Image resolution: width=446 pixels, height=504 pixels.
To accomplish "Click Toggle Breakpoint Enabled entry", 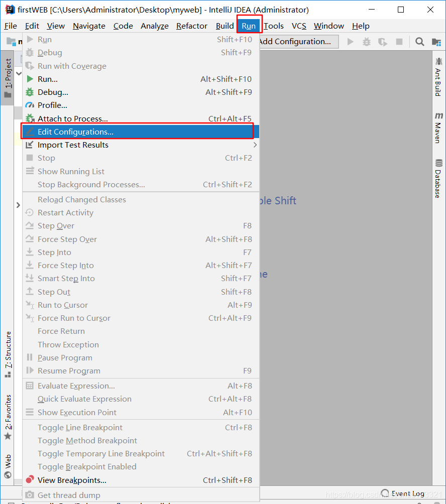I will [141, 467].
